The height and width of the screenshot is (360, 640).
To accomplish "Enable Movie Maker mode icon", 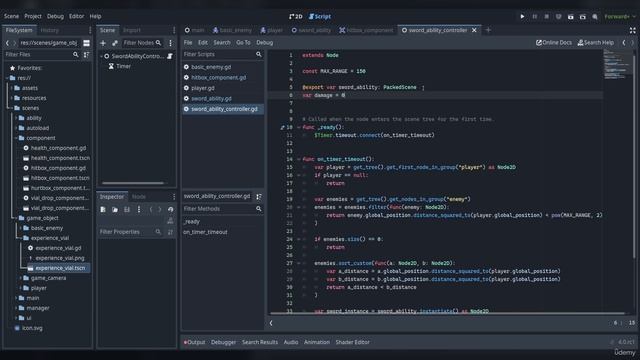I will pyautogui.click(x=595, y=17).
